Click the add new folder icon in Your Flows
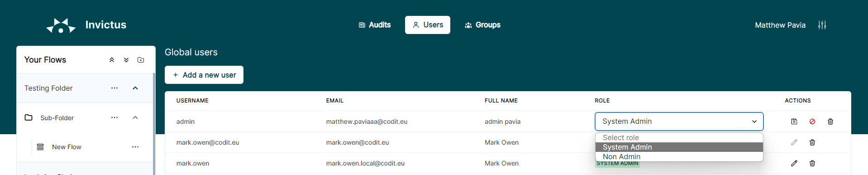Viewport: 868px width, 175px height. click(141, 60)
